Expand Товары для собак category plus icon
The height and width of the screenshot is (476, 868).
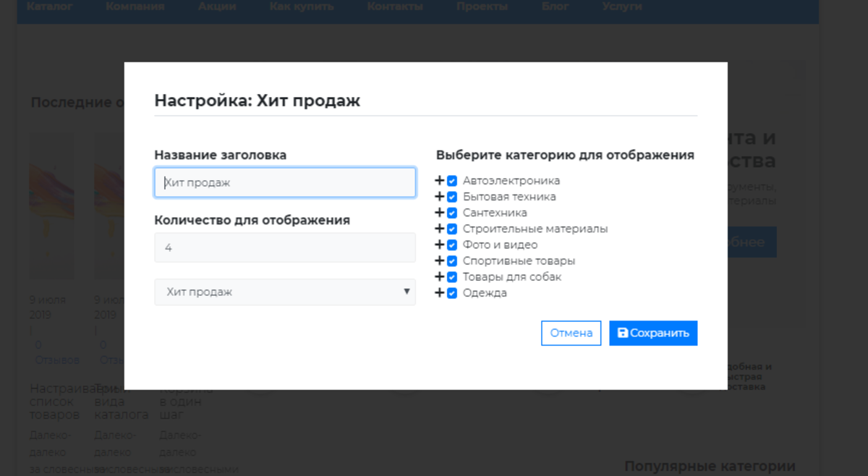[439, 276]
